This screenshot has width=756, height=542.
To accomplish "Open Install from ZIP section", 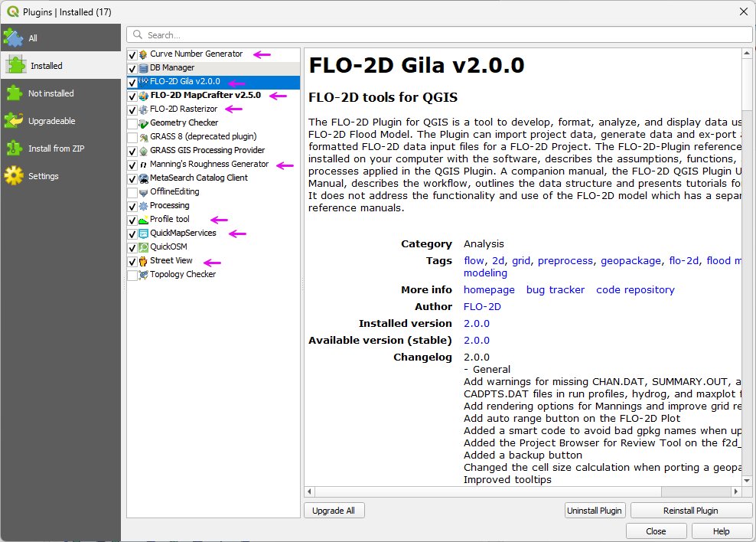I will (56, 149).
